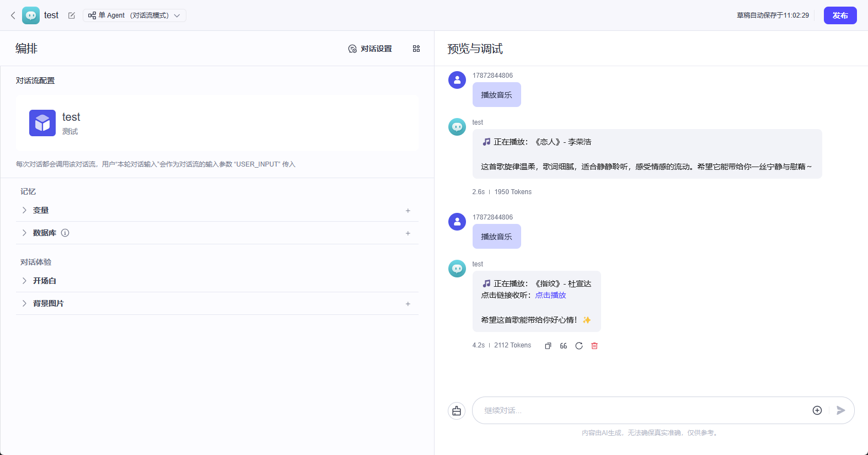Click the plus attachment icon in input
The image size is (868, 455).
coord(817,410)
